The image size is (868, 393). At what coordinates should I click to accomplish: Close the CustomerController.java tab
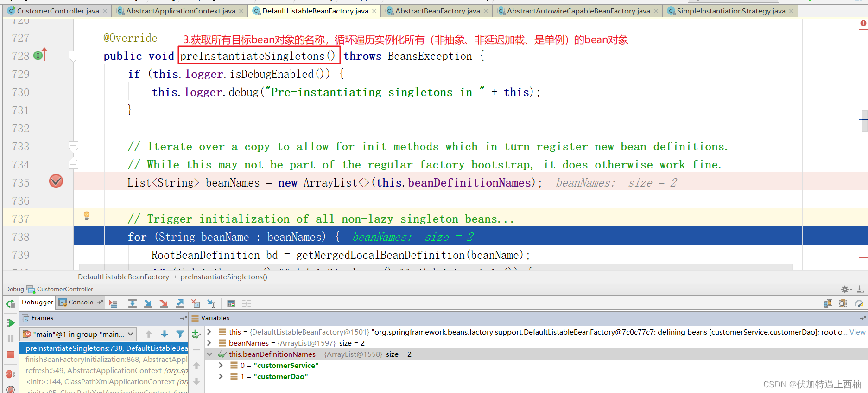pyautogui.click(x=105, y=11)
